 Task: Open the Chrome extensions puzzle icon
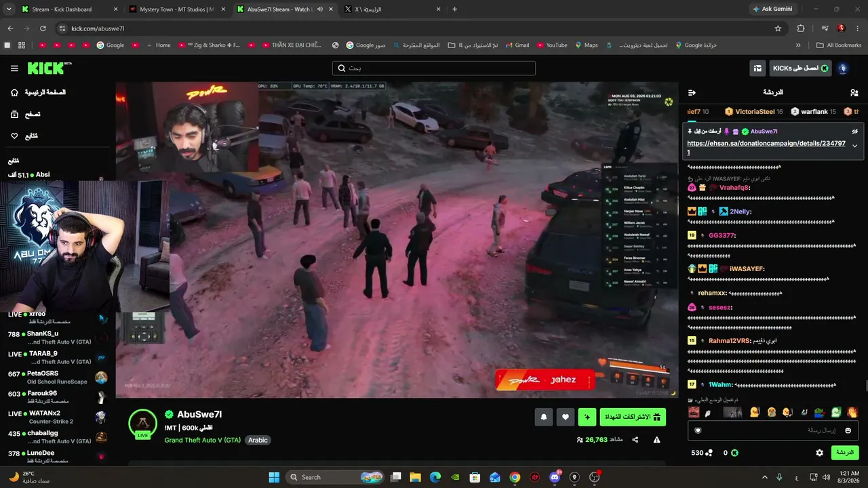pyautogui.click(x=801, y=28)
